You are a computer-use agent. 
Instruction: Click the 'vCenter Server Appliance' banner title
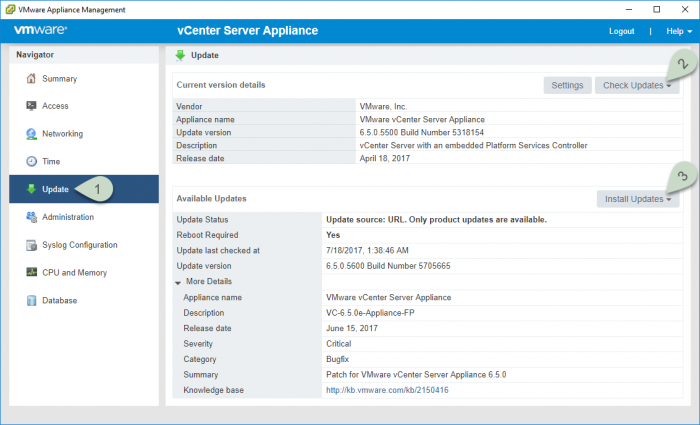point(247,30)
